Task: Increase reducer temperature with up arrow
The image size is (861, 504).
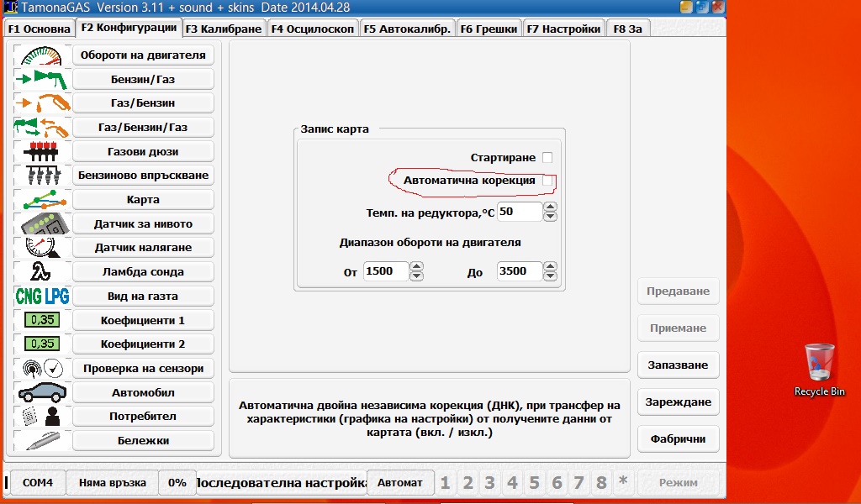Action: pos(551,207)
